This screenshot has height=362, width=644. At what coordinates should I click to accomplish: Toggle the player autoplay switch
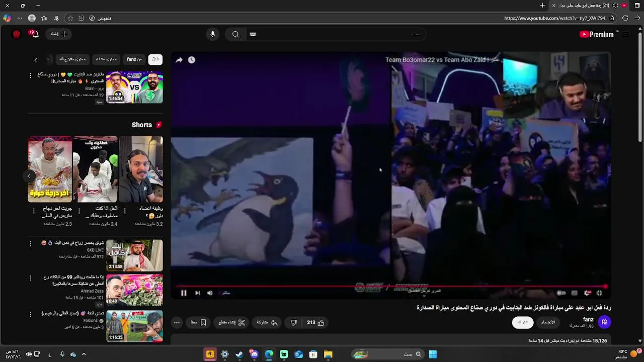pyautogui.click(x=561, y=293)
